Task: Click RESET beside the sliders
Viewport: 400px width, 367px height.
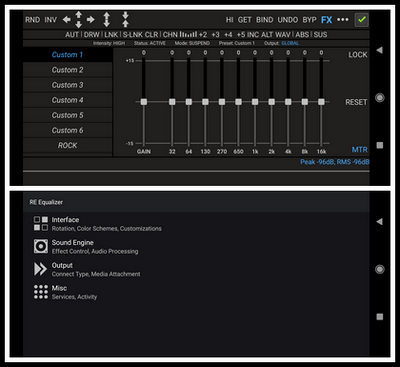Action: [356, 102]
